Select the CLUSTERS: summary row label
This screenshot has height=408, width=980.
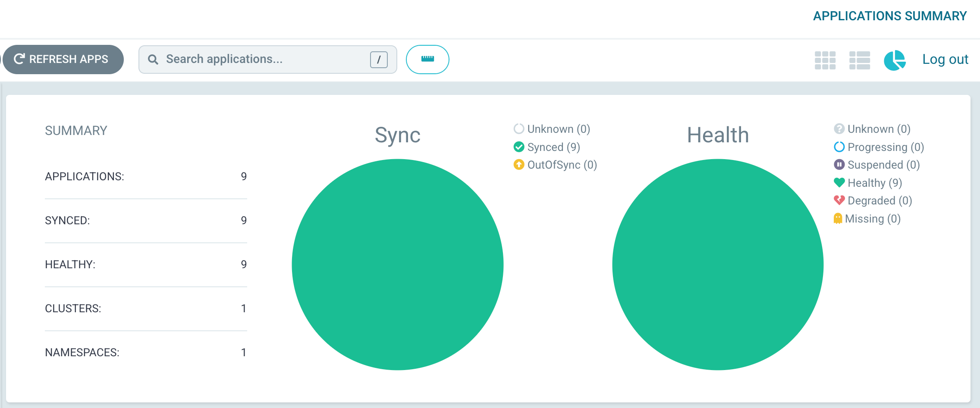[73, 308]
